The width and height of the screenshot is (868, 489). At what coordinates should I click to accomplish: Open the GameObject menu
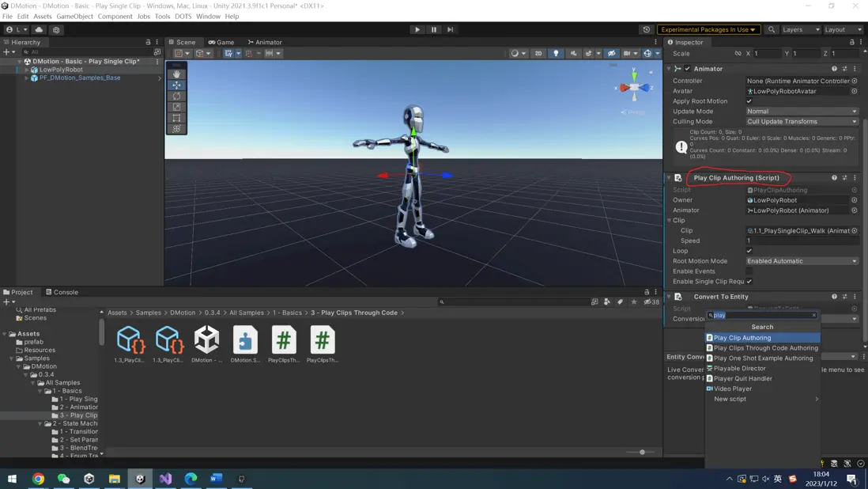tap(74, 16)
